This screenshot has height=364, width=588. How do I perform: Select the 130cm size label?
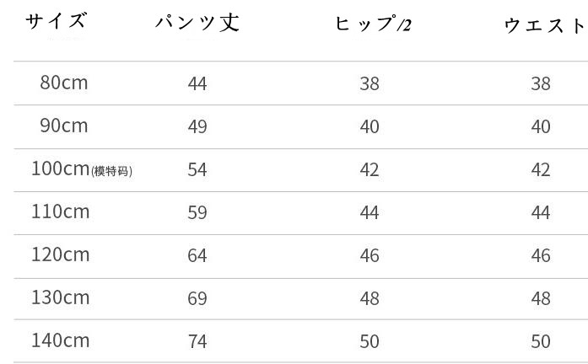tap(60, 297)
